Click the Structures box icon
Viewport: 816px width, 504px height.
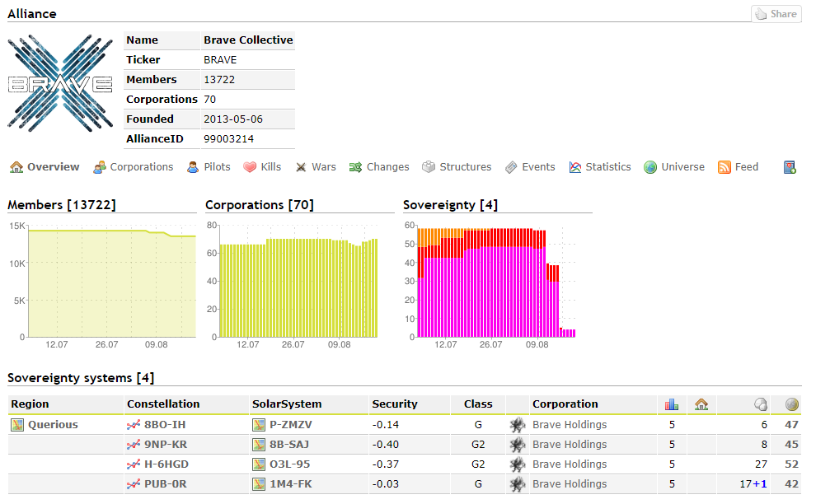(429, 167)
